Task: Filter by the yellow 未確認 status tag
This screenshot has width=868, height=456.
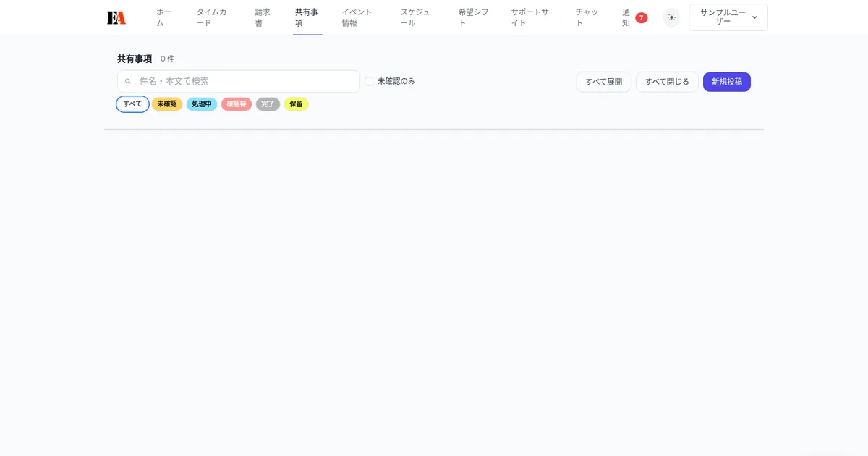Action: [166, 104]
